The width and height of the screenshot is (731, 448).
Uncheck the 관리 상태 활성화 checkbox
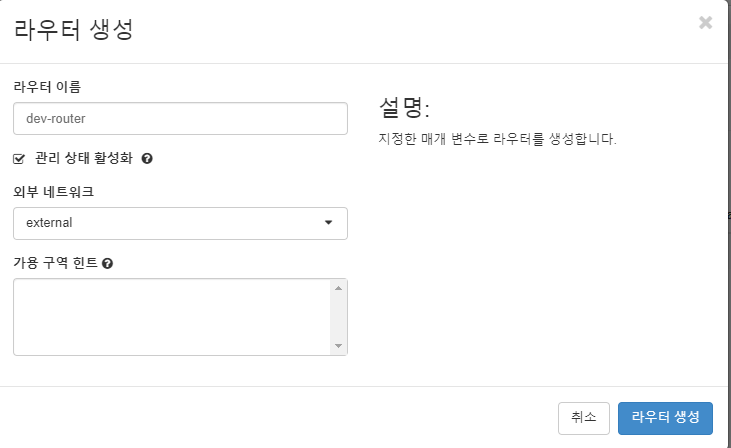coord(19,159)
